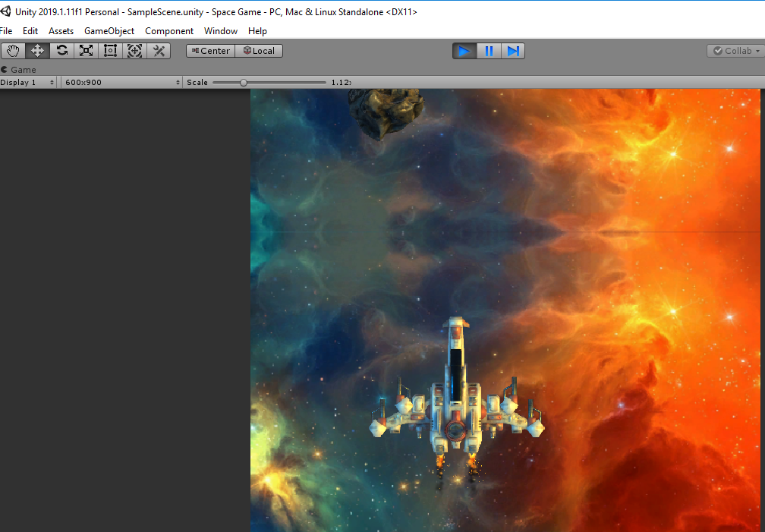This screenshot has width=765, height=532.
Task: Select the Game tab
Action: (x=18, y=70)
